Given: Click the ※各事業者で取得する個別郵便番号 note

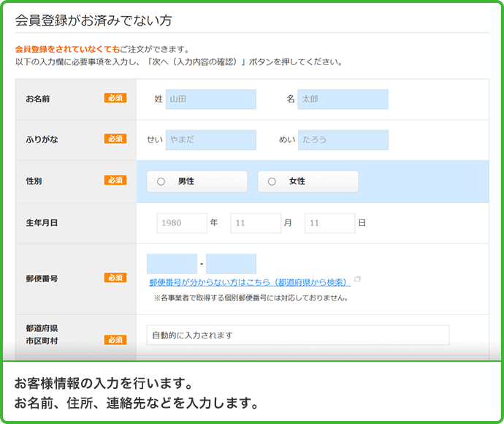Looking at the screenshot, I should (x=251, y=298).
